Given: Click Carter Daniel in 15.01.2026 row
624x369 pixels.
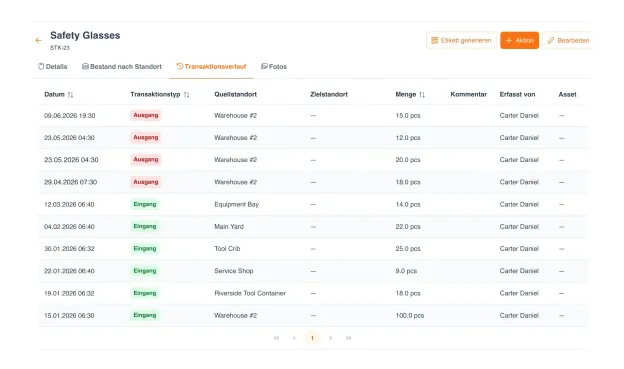Looking at the screenshot, I should (x=519, y=315).
